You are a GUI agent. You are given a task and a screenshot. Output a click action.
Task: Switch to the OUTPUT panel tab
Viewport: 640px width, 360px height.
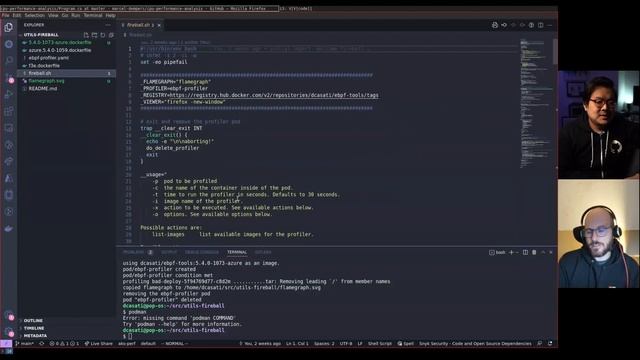tap(169, 253)
